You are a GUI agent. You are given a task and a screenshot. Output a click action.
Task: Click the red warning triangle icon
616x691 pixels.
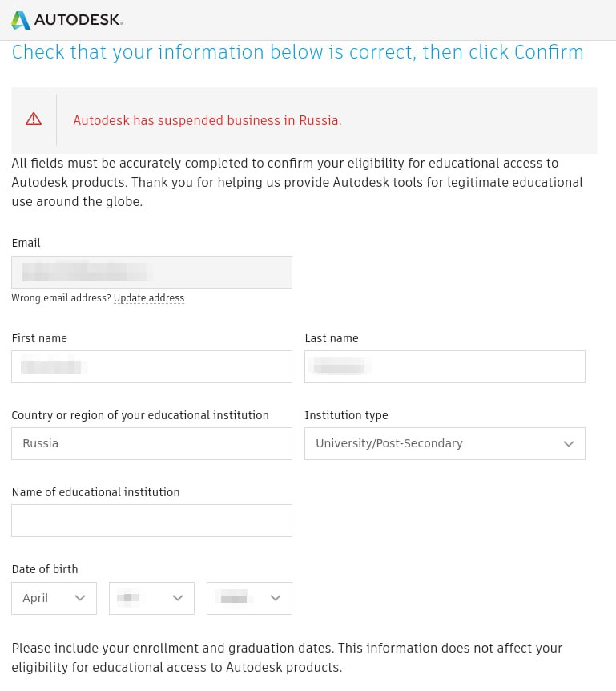tap(34, 119)
